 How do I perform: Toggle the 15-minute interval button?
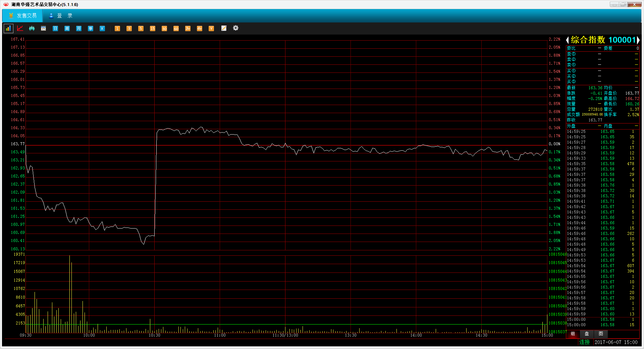(x=153, y=29)
